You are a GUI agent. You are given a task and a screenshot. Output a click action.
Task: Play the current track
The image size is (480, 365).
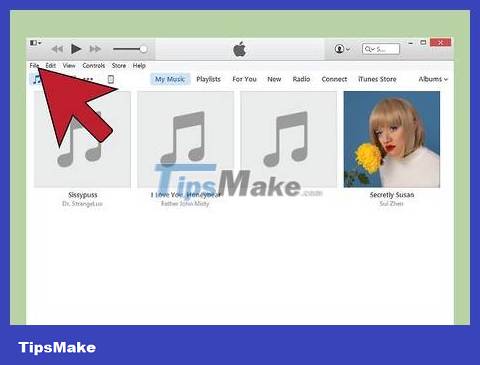(76, 49)
